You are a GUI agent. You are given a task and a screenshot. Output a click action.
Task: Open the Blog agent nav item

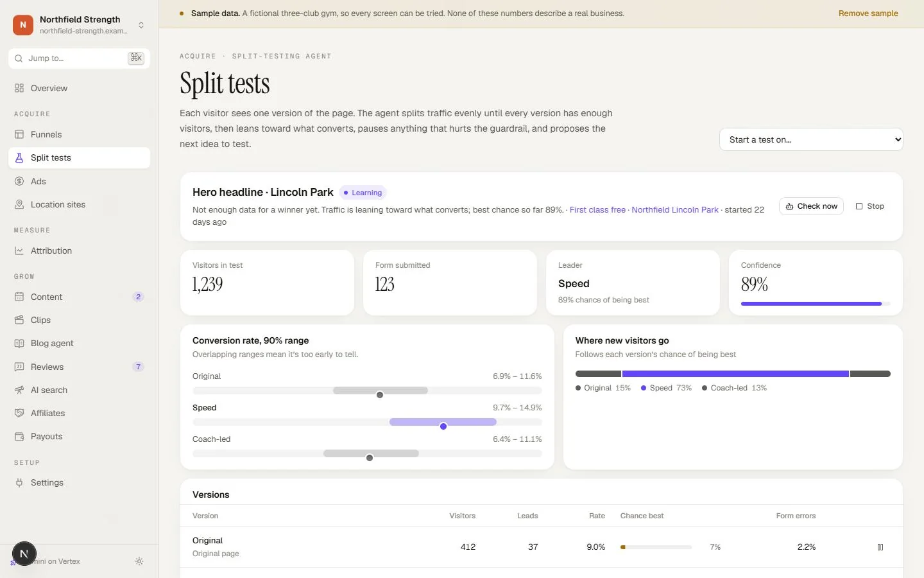(x=80, y=344)
